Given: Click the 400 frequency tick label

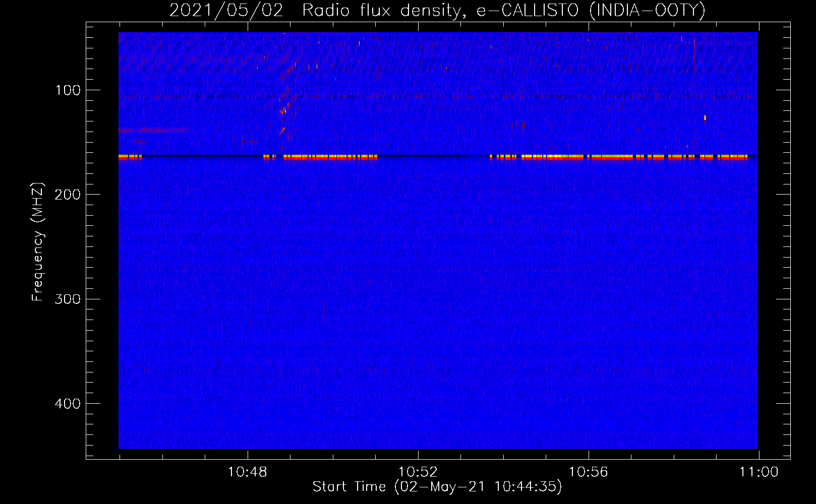Looking at the screenshot, I should [68, 404].
